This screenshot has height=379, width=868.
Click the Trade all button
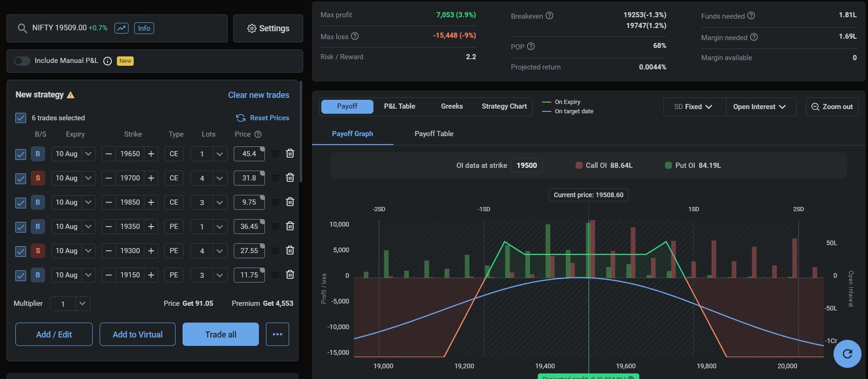click(221, 334)
